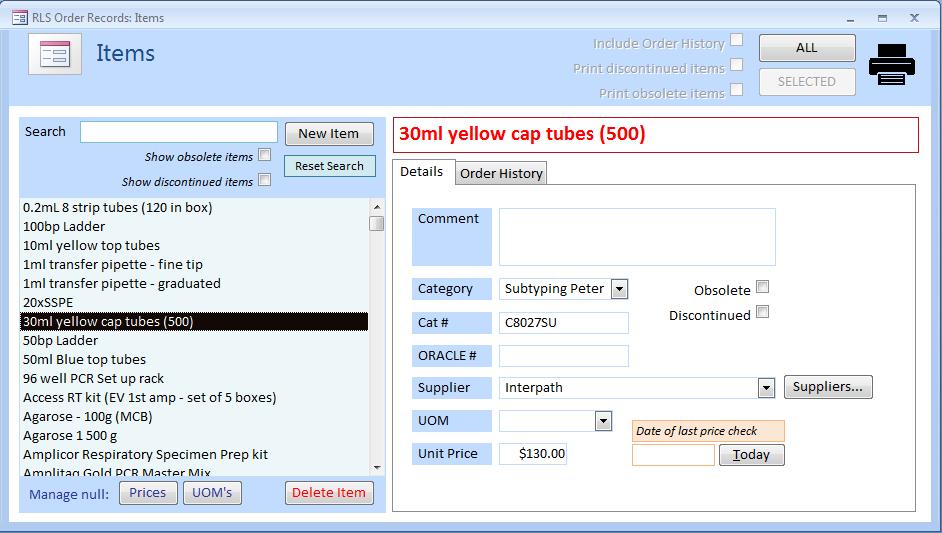Enable Show obsolete items
Viewport: 942px width, 533px height.
264,155
